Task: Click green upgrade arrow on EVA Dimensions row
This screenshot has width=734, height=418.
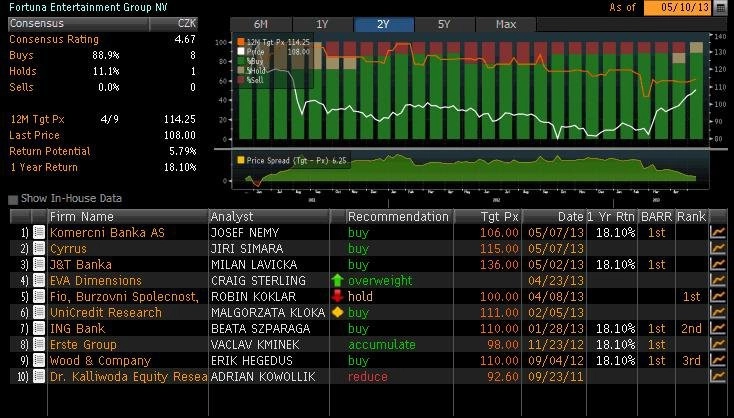Action: pos(337,280)
